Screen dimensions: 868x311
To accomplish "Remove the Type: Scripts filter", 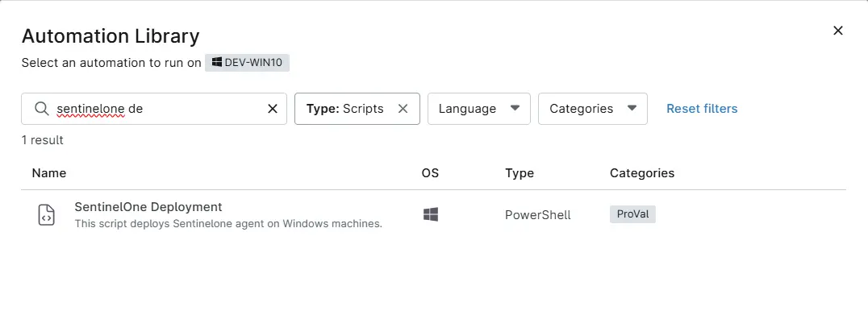I will click(x=403, y=109).
